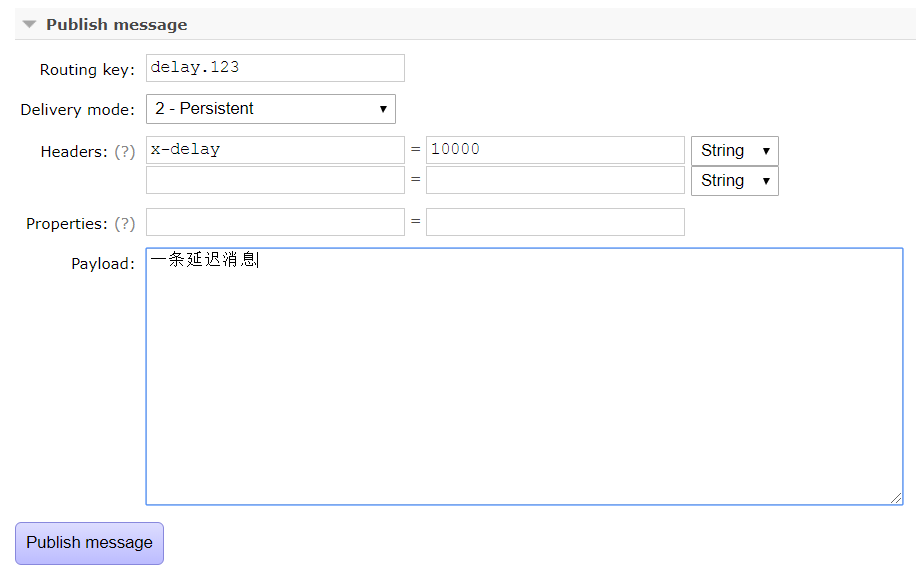The height and width of the screenshot is (576, 916).
Task: Click the Properties name input field
Action: tap(275, 222)
